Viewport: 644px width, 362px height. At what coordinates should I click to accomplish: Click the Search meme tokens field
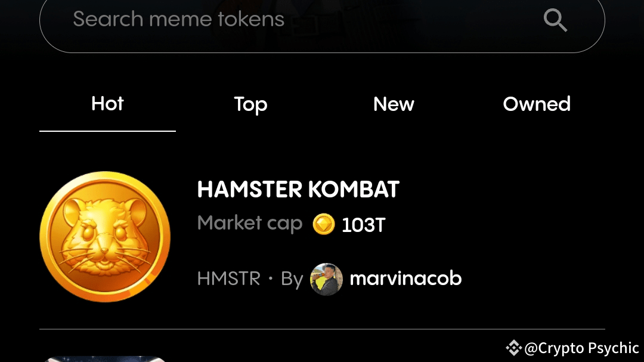322,24
